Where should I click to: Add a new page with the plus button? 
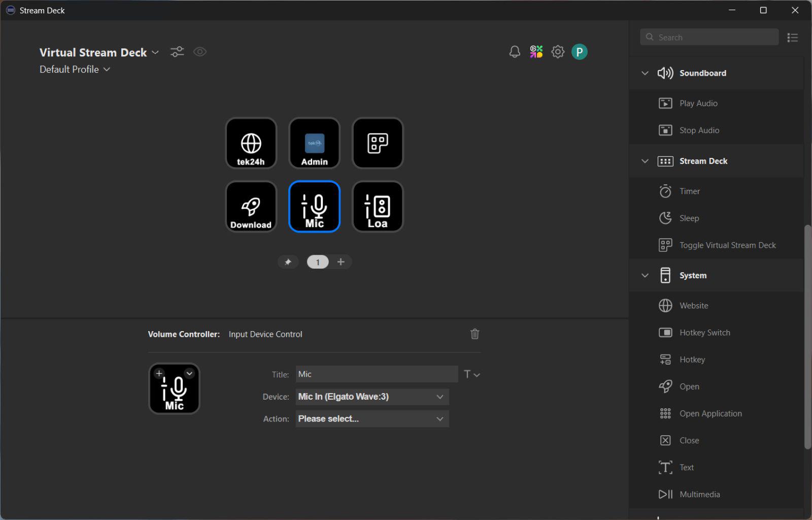(x=341, y=262)
